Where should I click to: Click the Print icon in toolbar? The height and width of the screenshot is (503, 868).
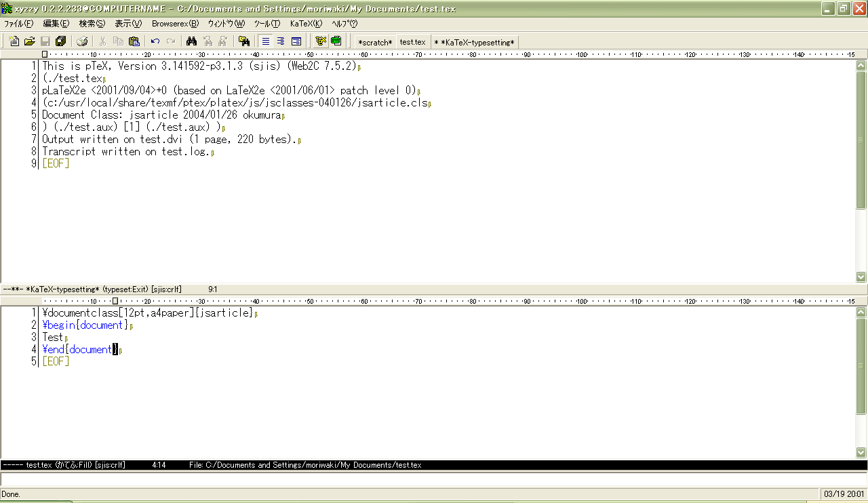click(x=82, y=41)
